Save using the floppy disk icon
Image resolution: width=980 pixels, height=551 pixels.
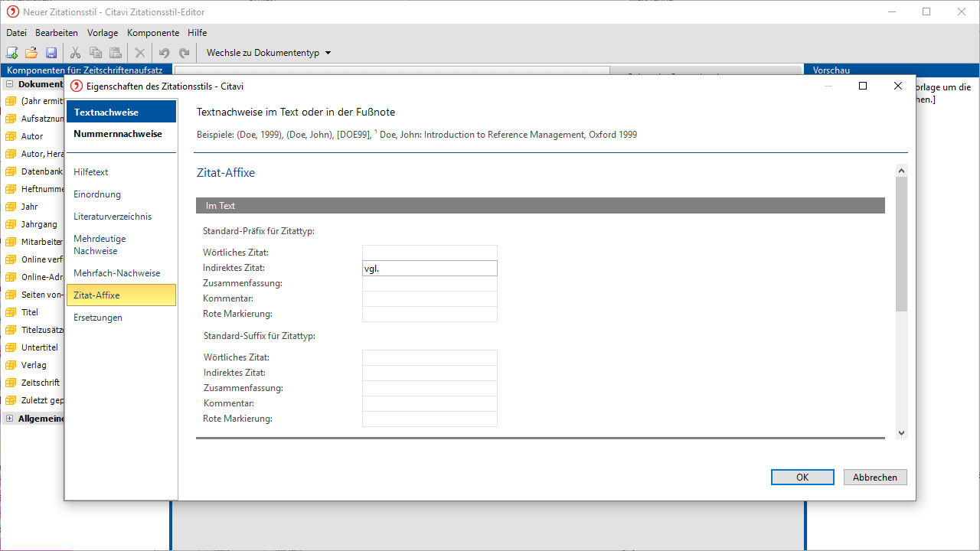[51, 53]
